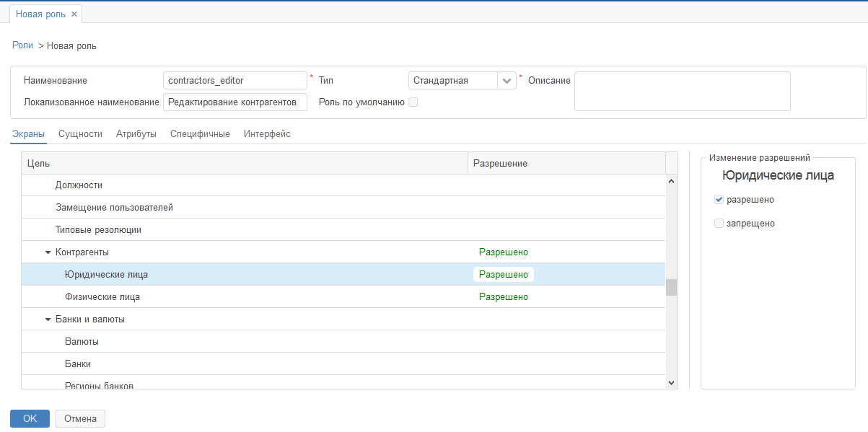Image resolution: width=868 pixels, height=432 pixels.
Task: Follow the Роли breadcrumb link
Action: 22,45
